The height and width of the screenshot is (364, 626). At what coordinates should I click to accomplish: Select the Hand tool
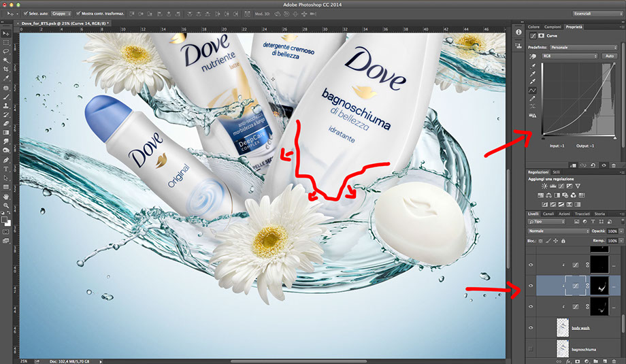click(6, 197)
